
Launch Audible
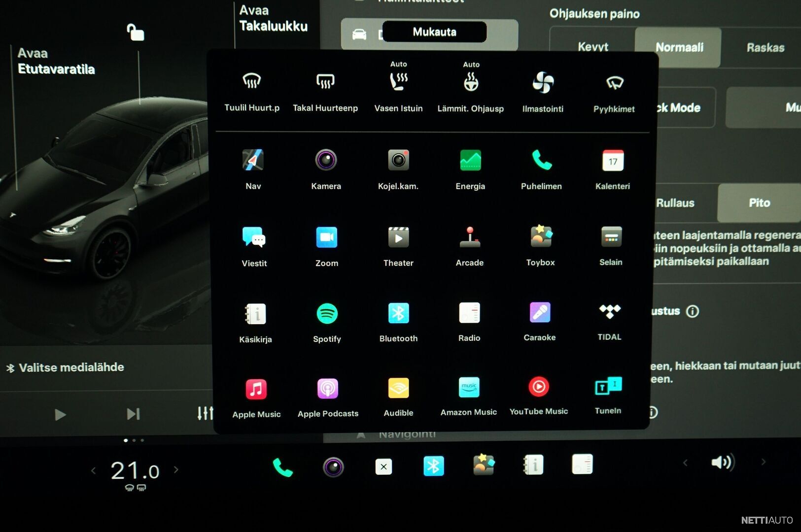tap(398, 397)
